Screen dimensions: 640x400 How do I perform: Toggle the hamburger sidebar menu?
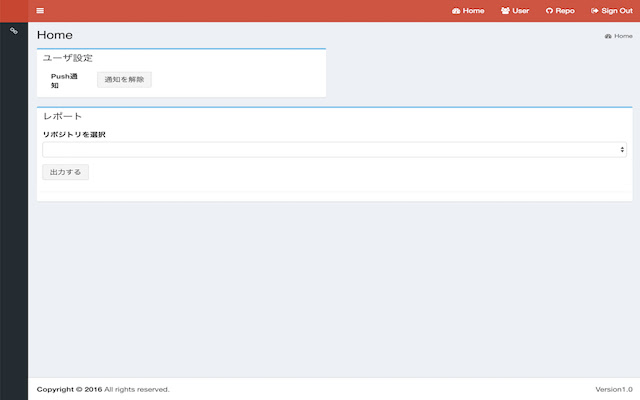pyautogui.click(x=40, y=11)
